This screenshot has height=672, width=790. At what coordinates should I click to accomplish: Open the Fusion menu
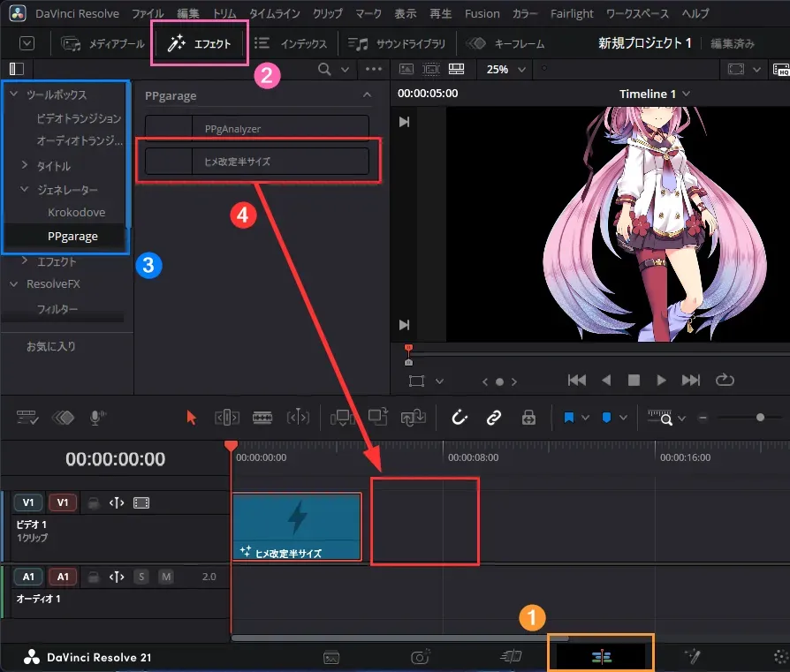click(482, 13)
